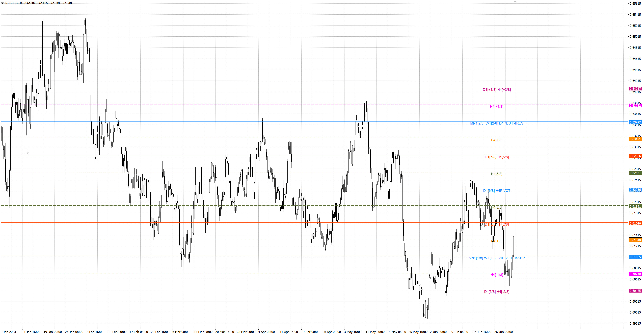Select the H4[+1/8] level label
The height and width of the screenshot is (335, 644).
pyautogui.click(x=497, y=107)
